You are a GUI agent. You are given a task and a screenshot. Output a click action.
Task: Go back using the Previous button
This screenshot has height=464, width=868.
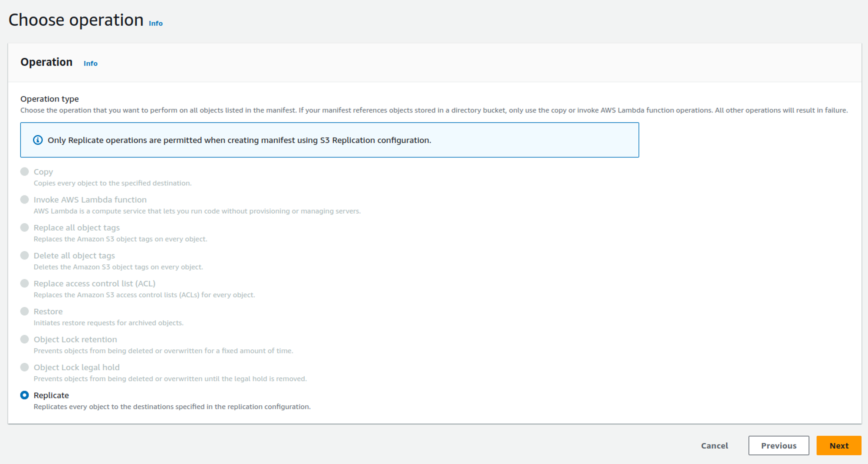coord(778,445)
